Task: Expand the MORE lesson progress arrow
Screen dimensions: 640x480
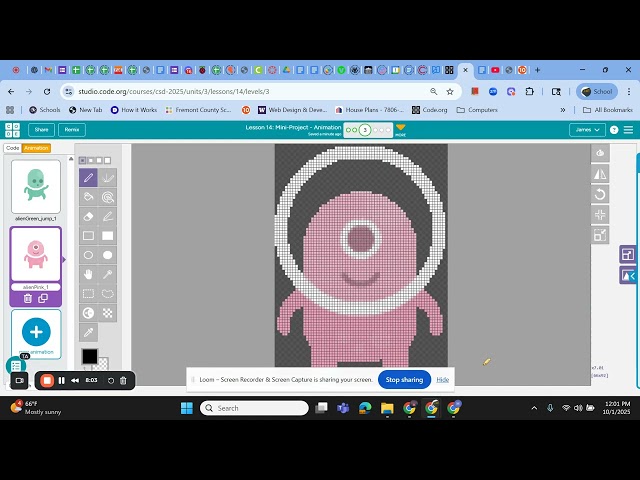Action: [x=400, y=130]
